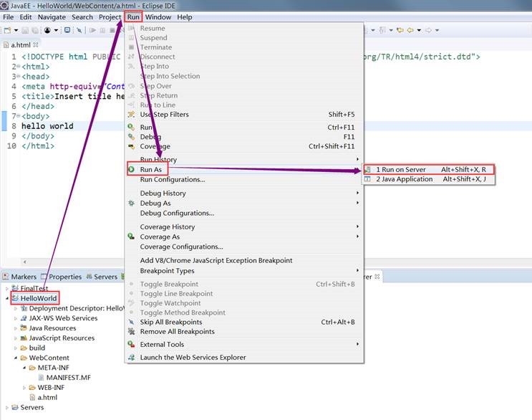The width and height of the screenshot is (532, 420).
Task: Open the Window menu
Action: click(x=158, y=17)
